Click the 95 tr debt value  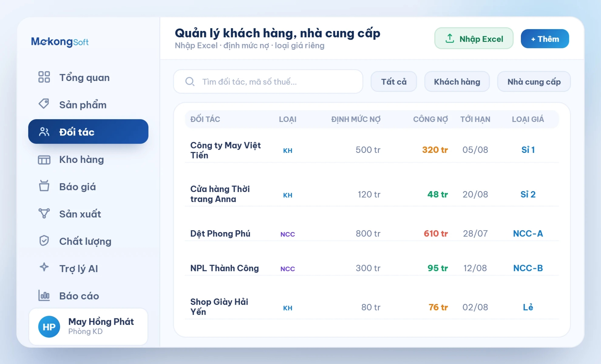pyautogui.click(x=438, y=268)
